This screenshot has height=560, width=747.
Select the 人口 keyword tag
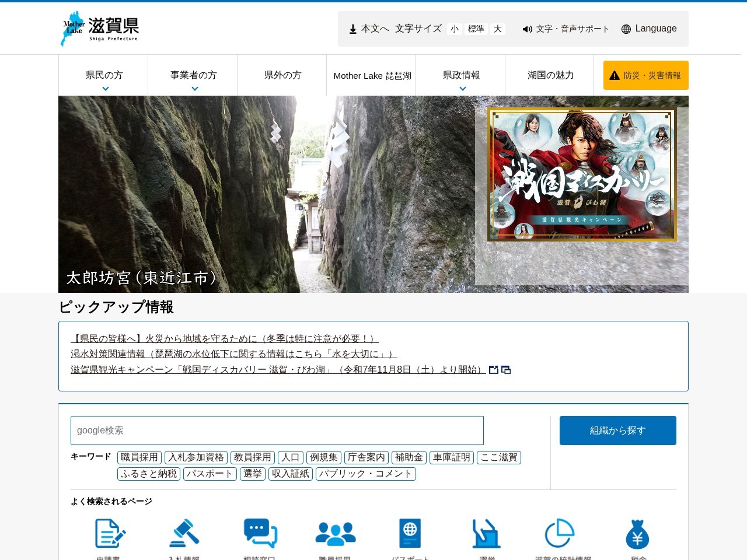click(x=291, y=457)
